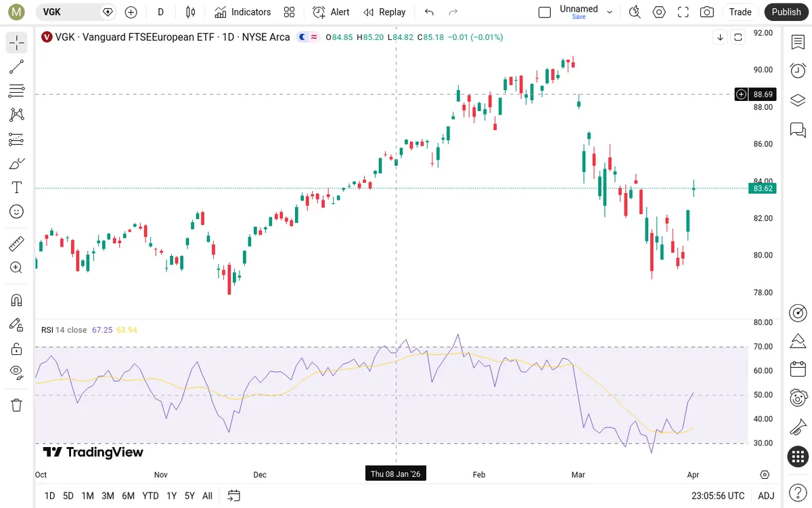Screen dimensions: 812x508
Task: Select the text annotation tool
Action: (17, 187)
